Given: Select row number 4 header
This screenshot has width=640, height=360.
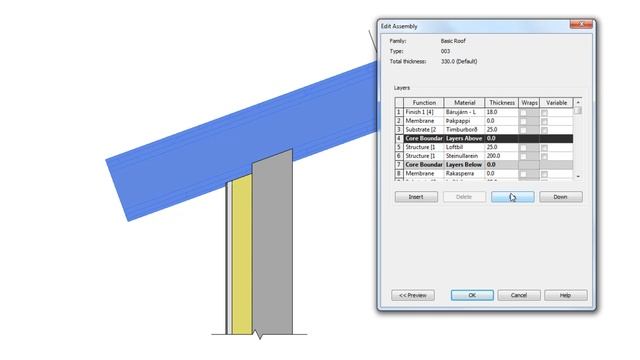Looking at the screenshot, I should point(399,138).
